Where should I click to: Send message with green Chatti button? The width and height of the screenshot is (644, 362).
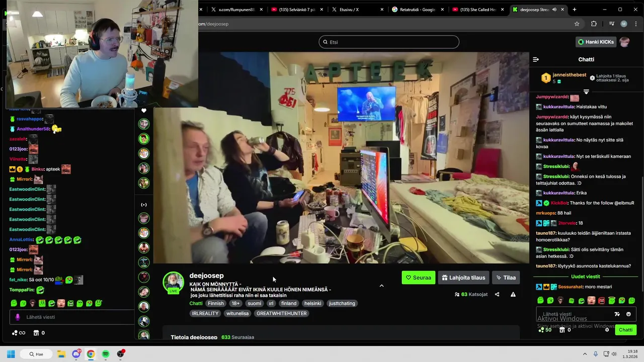[625, 330]
